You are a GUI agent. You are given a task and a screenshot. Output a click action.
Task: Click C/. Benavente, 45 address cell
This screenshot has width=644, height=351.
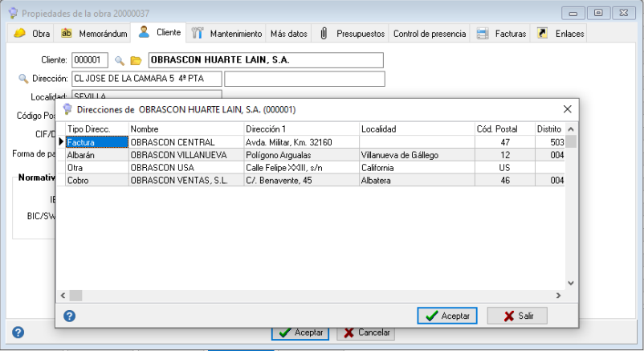click(301, 181)
